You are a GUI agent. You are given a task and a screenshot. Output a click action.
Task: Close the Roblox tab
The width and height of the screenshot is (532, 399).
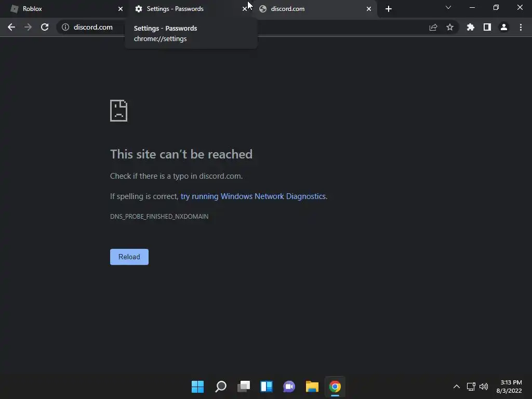tap(121, 9)
